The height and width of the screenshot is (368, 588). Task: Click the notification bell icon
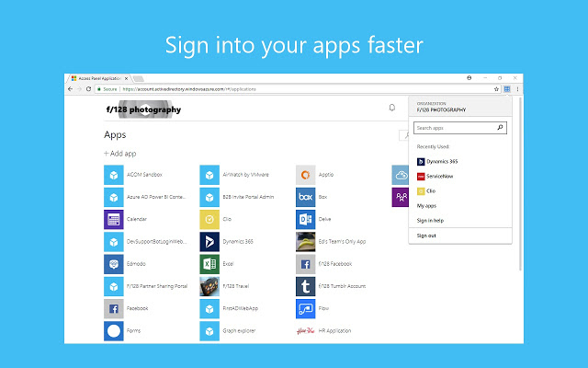point(392,109)
